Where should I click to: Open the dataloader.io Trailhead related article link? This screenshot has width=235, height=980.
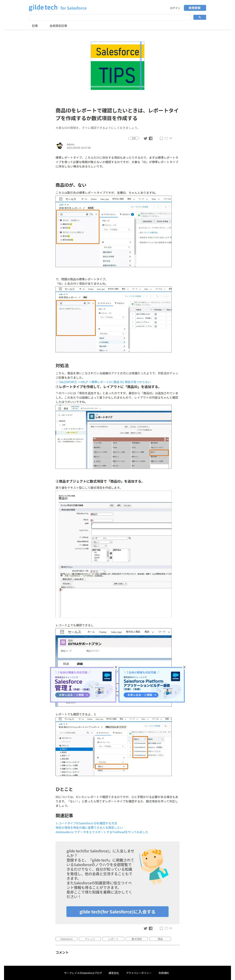pyautogui.click(x=102, y=832)
